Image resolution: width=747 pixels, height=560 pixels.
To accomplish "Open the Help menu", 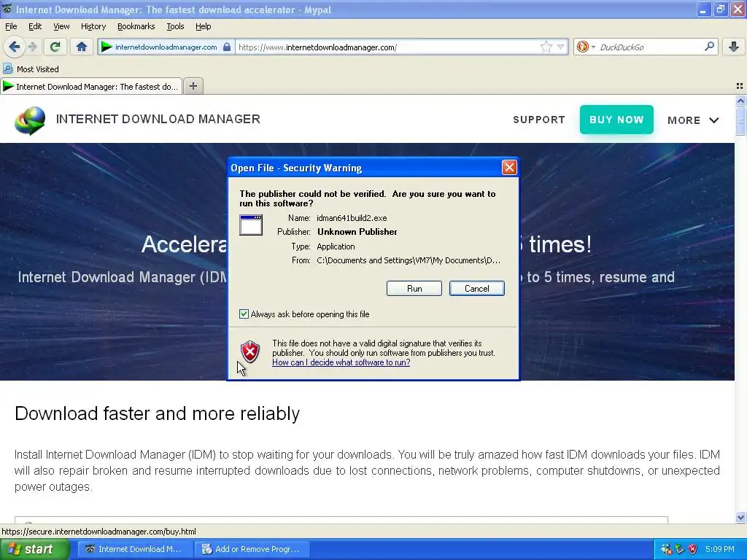I will pos(203,26).
